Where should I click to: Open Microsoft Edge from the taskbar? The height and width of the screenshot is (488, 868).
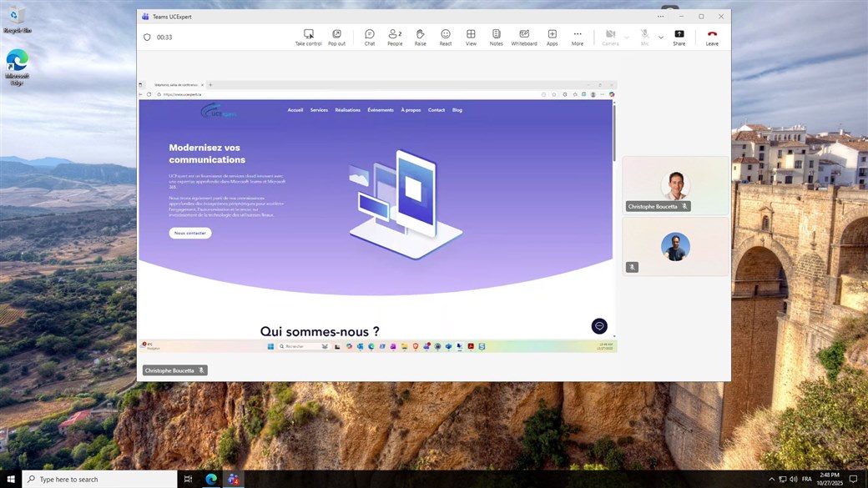tap(211, 479)
